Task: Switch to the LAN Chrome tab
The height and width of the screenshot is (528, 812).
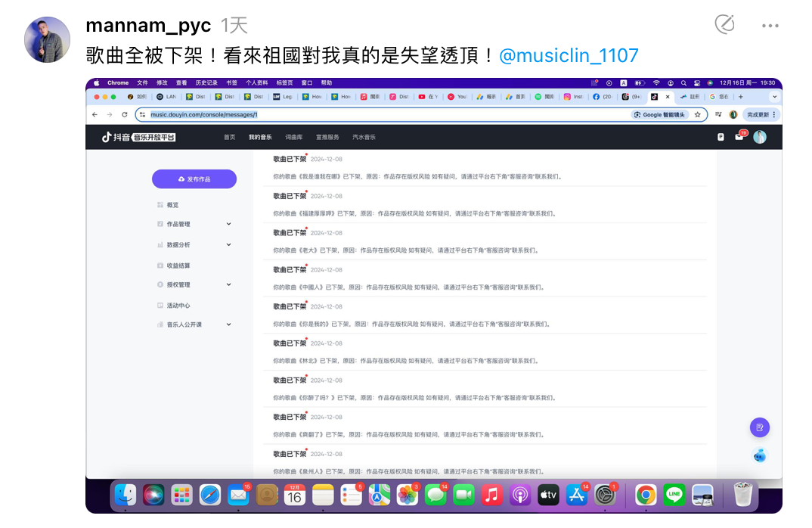Action: pos(166,97)
